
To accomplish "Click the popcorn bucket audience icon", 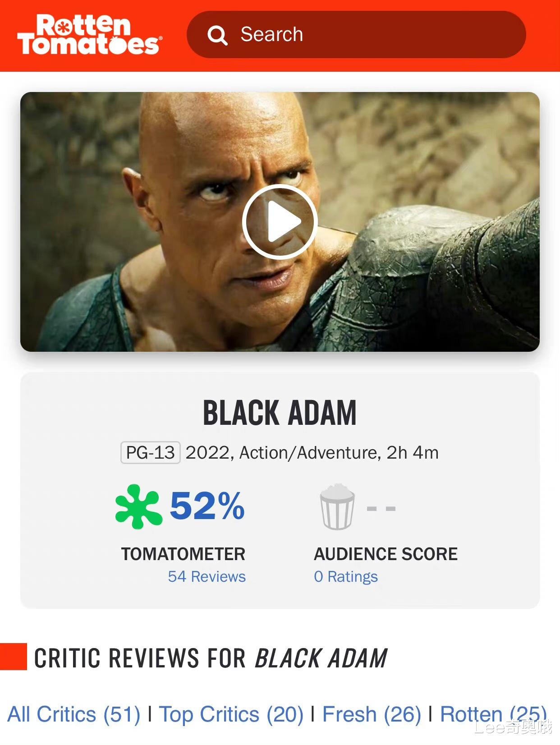I will click(337, 506).
